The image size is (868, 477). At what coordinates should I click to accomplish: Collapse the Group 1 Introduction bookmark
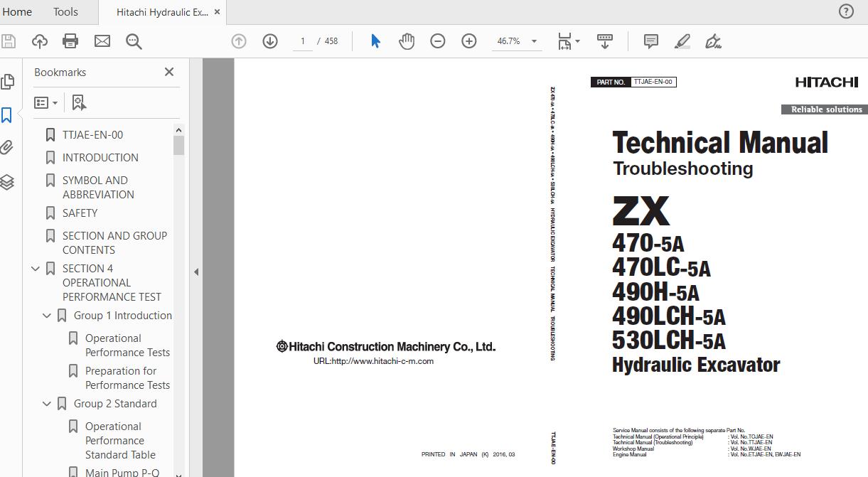pos(47,316)
